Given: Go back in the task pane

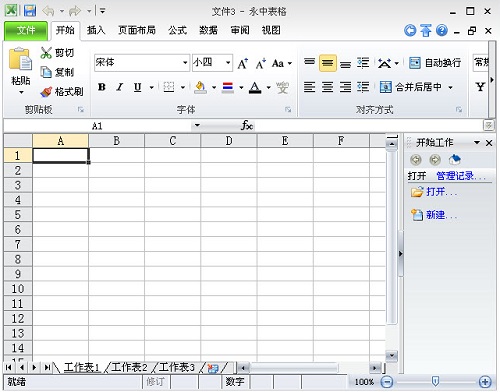Looking at the screenshot, I should [x=416, y=160].
